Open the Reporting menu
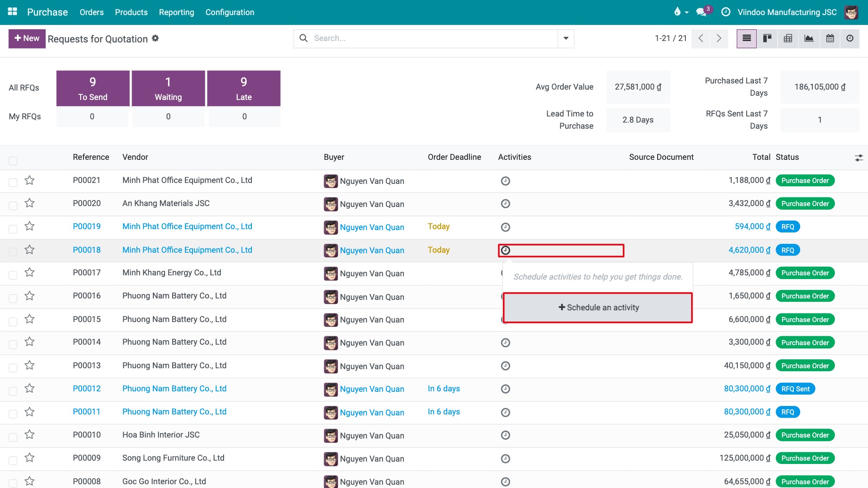Image resolution: width=868 pixels, height=488 pixels. click(x=176, y=12)
